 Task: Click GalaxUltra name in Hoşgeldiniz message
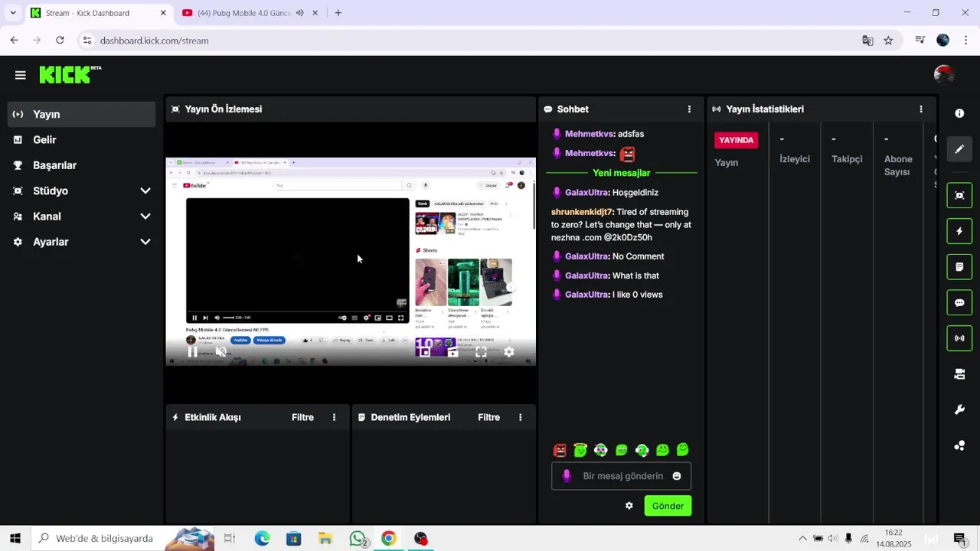[x=586, y=193]
